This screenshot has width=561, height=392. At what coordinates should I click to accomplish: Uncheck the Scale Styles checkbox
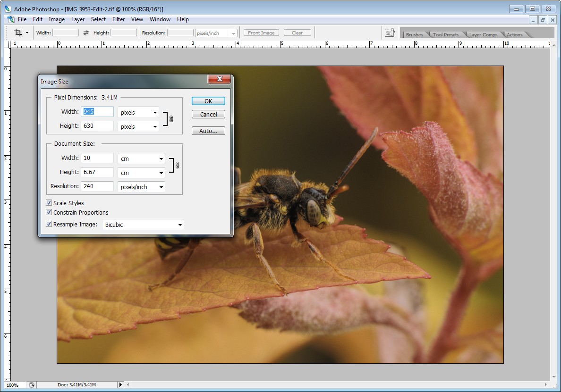[x=49, y=203]
